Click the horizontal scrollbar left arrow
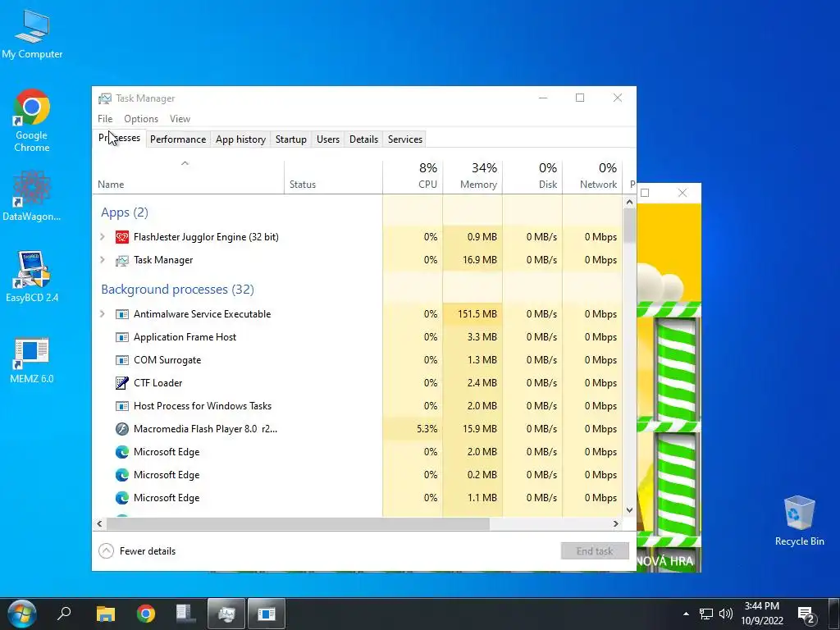This screenshot has height=630, width=840. pyautogui.click(x=99, y=524)
